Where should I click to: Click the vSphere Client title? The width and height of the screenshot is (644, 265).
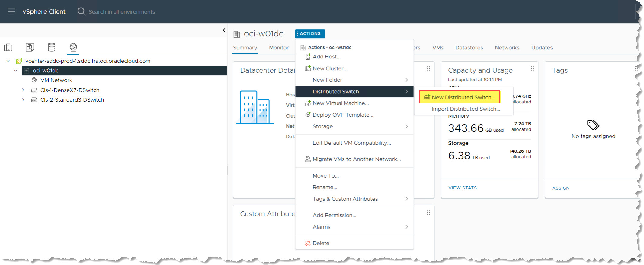click(44, 11)
